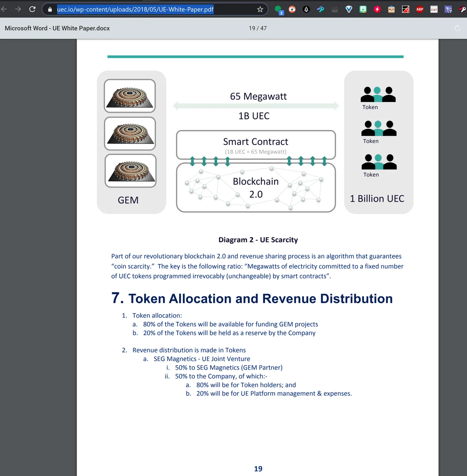Click the '1B UEC' text

coord(254,116)
